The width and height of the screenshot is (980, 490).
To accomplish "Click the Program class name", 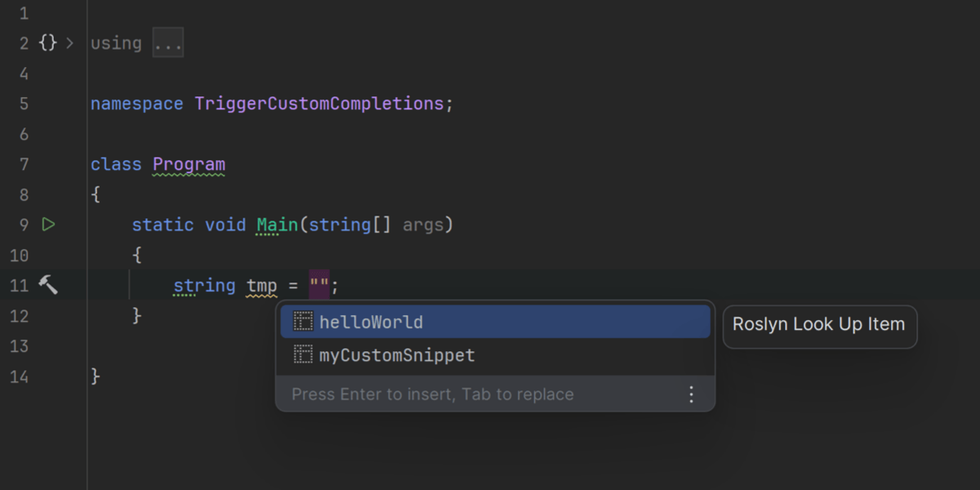I will tap(189, 164).
